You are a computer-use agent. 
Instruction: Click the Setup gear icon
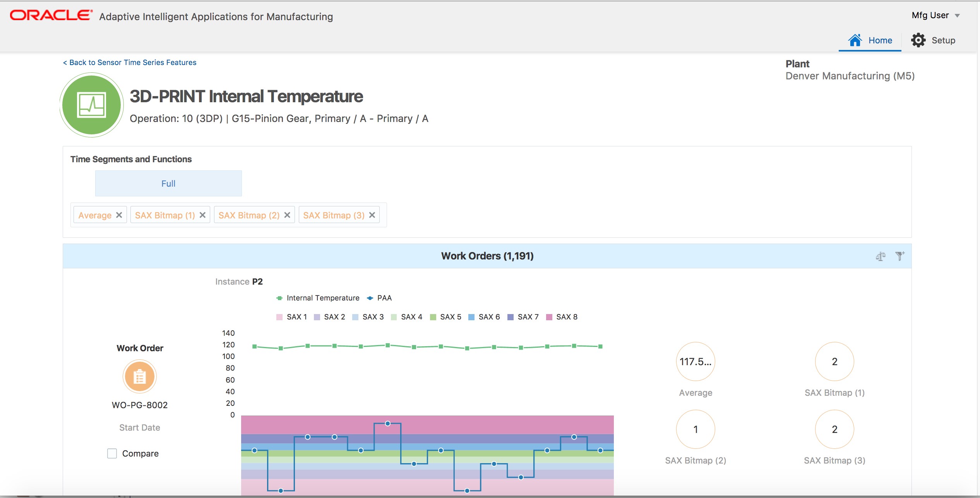(x=918, y=40)
